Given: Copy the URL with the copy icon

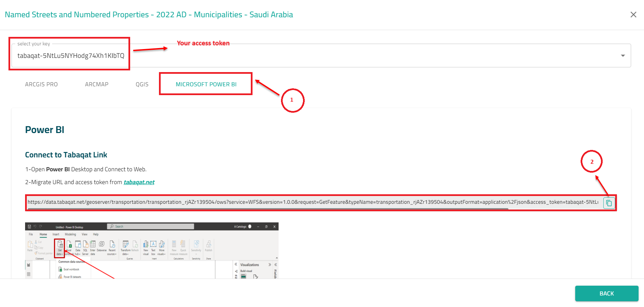Looking at the screenshot, I should click(609, 203).
